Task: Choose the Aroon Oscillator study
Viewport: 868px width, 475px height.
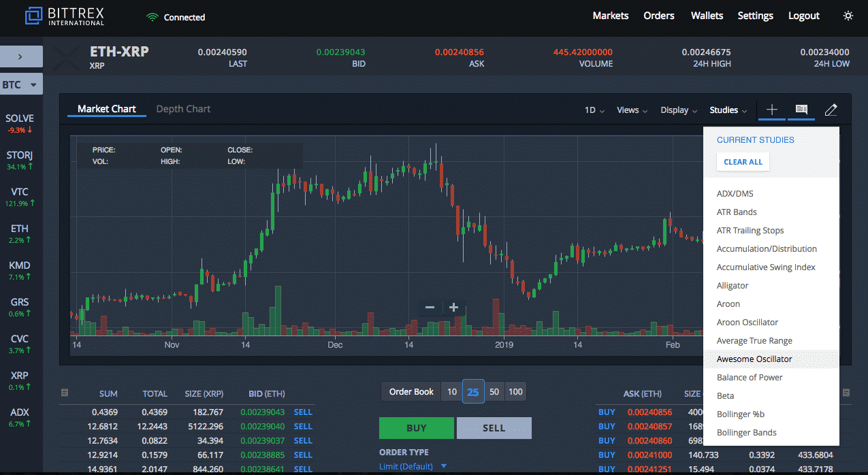Action: pyautogui.click(x=771, y=323)
